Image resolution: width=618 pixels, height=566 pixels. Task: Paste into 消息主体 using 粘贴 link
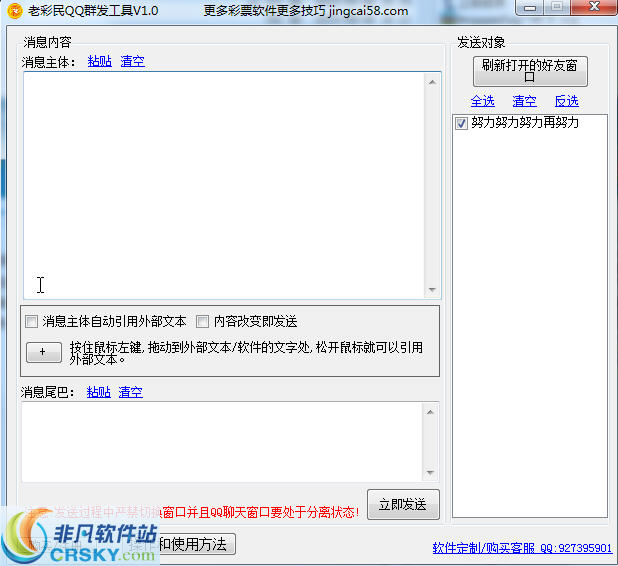(100, 61)
